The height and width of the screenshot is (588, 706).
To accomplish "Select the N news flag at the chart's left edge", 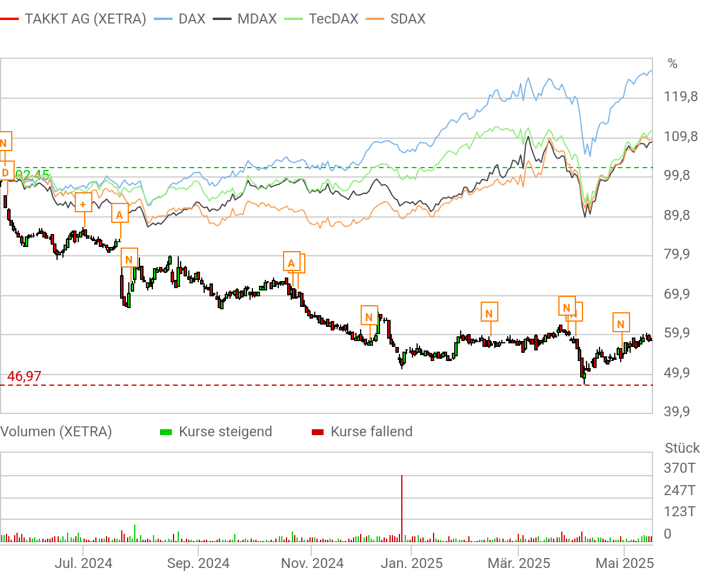I will point(3,142).
